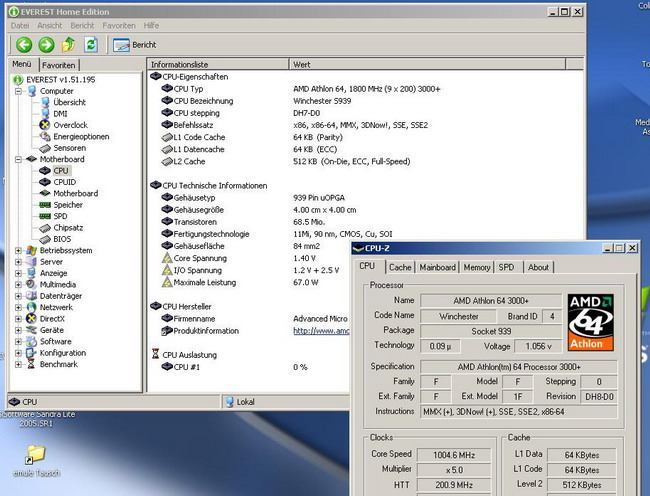The image size is (650, 496).
Task: Open the emule shortcut folder on desktop
Action: click(x=35, y=454)
